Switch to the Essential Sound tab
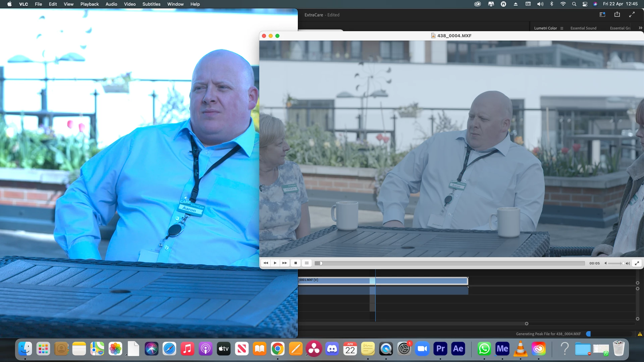 point(583,28)
